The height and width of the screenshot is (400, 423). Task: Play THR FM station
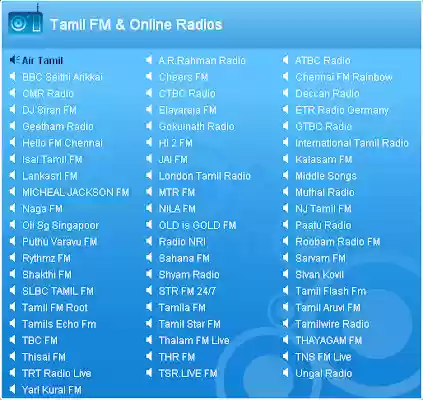[x=177, y=357]
